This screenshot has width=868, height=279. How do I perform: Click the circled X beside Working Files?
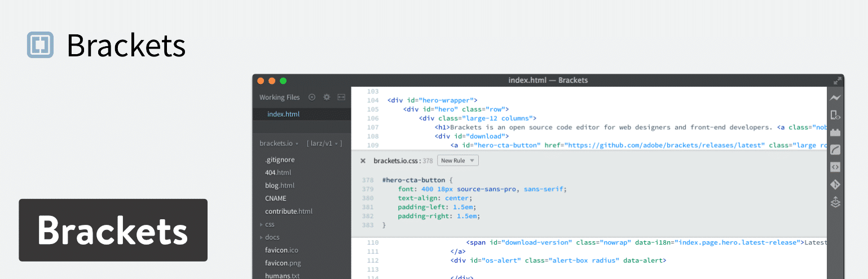312,97
